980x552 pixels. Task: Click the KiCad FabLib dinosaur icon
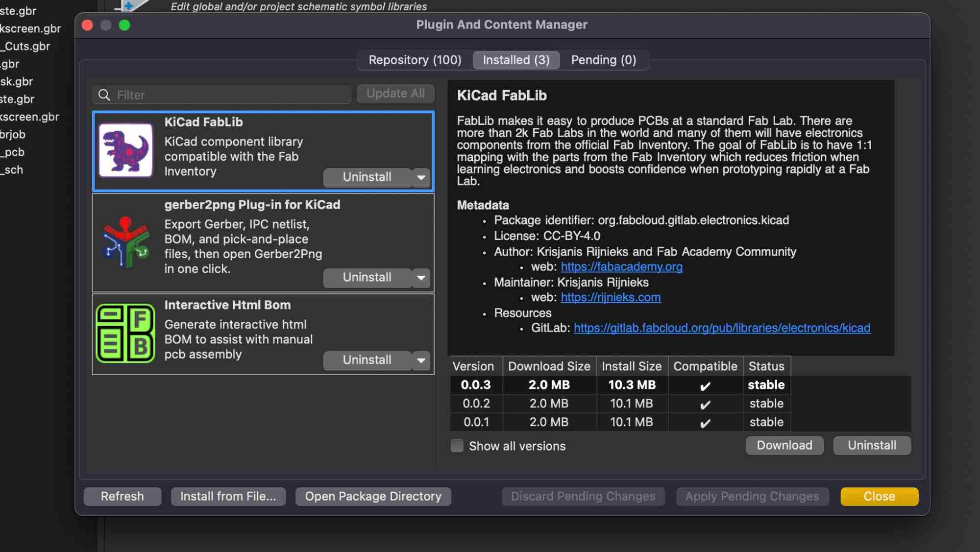(125, 150)
